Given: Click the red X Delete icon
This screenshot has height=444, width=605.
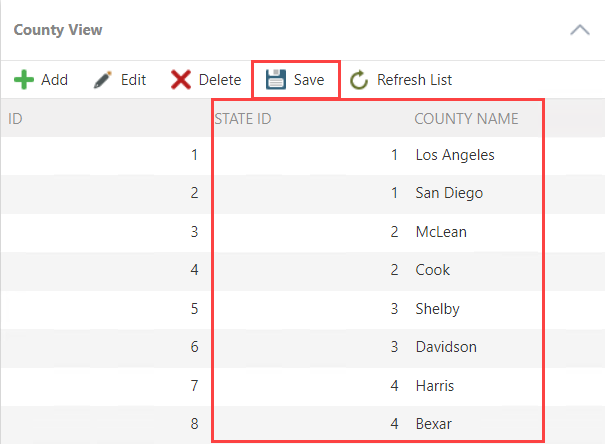Looking at the screenshot, I should tap(181, 80).
